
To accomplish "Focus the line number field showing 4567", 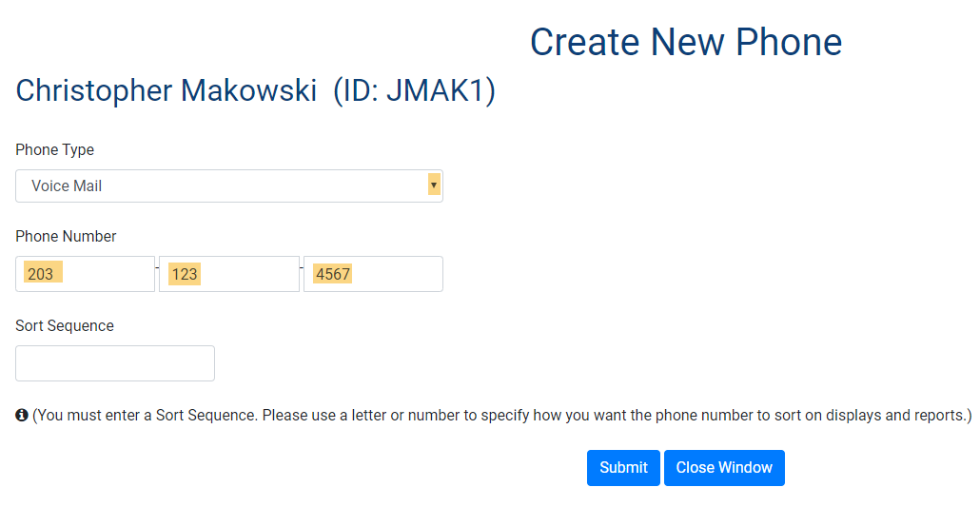I will [x=373, y=274].
